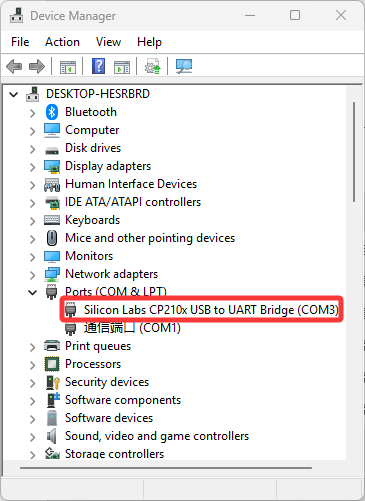Expand the Sound, video and game controllers node
The image size is (365, 501).
[32, 437]
